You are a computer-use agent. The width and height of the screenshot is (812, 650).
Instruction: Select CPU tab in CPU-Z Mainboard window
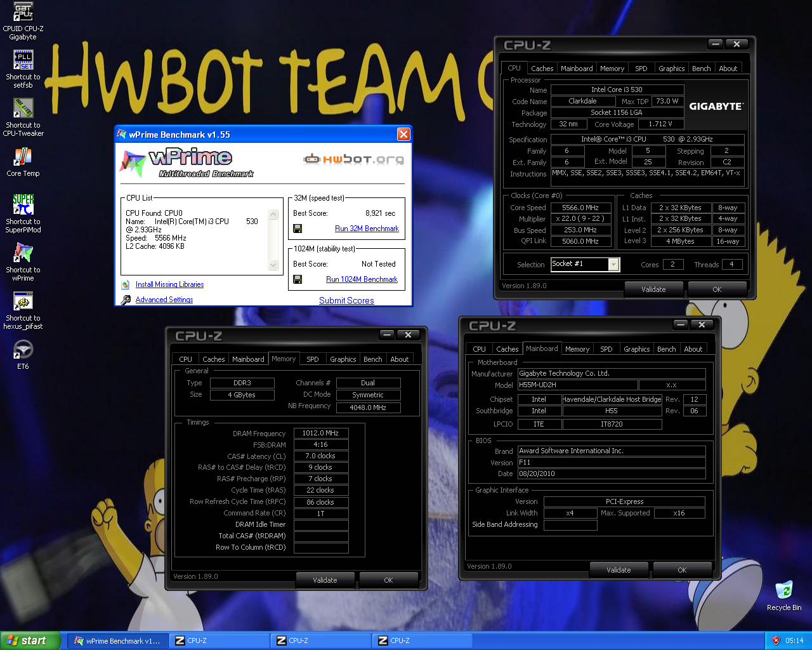(x=479, y=349)
